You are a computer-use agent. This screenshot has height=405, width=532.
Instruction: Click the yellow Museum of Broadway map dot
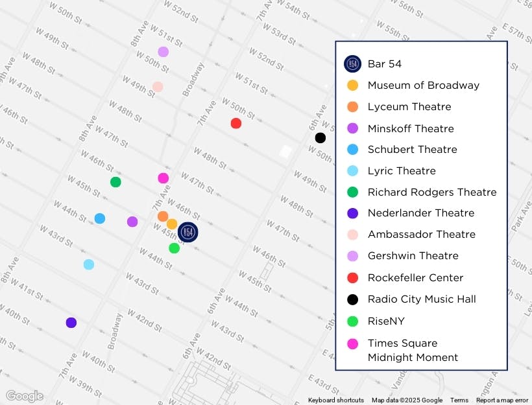tap(172, 224)
